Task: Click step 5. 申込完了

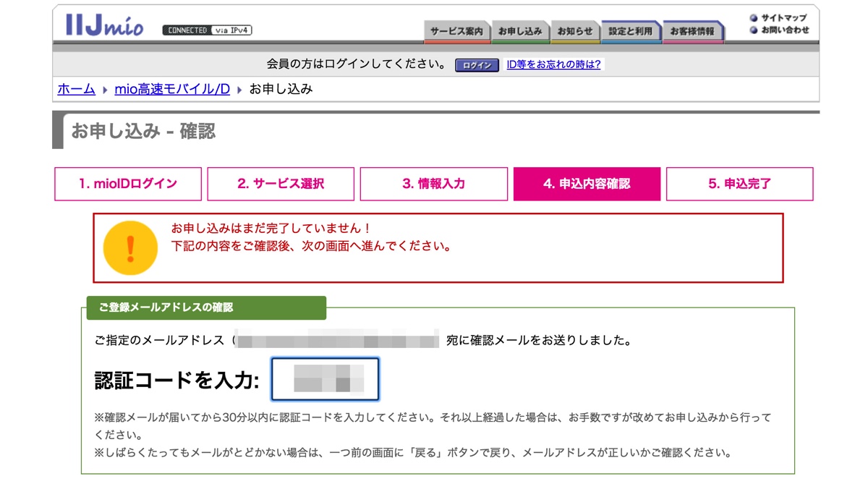Action: [x=739, y=184]
